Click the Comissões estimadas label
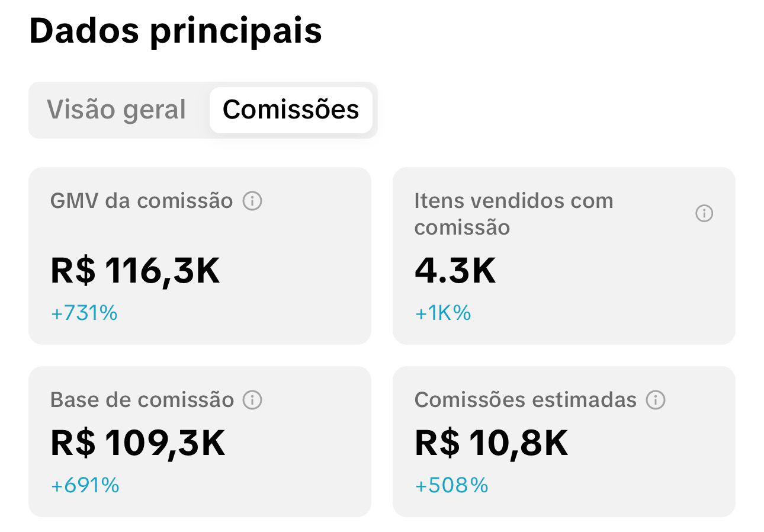Viewport: 764px width, 532px height. point(525,400)
